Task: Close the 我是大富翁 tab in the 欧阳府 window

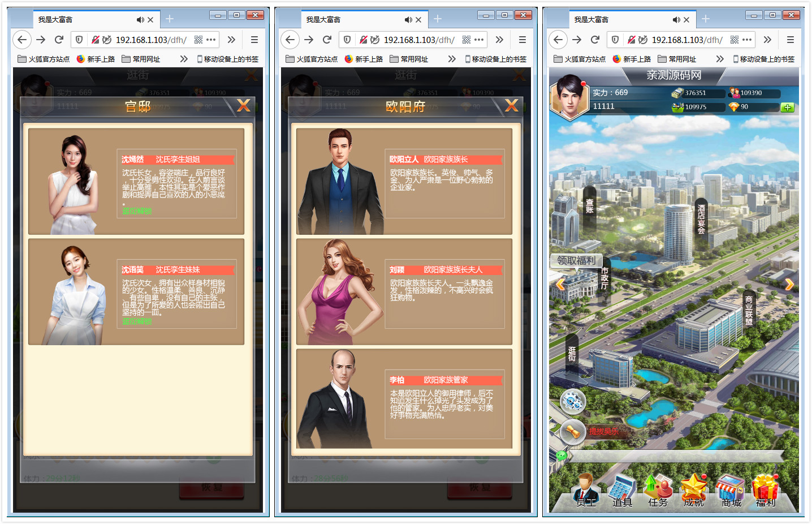Action: (418, 20)
